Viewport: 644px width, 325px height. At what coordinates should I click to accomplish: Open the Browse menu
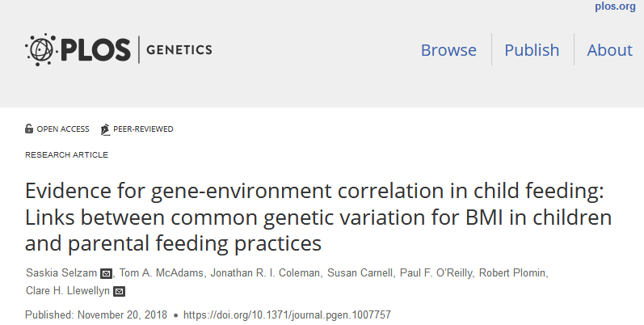tap(448, 50)
